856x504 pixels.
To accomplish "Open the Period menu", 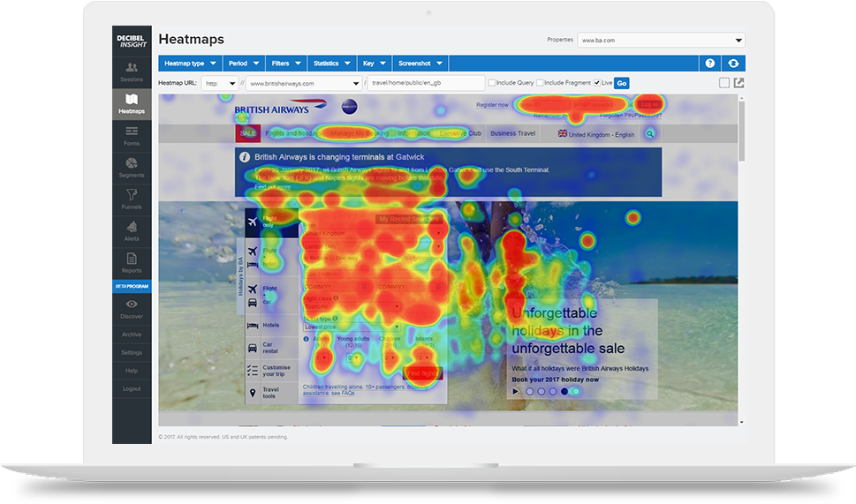I will click(244, 64).
